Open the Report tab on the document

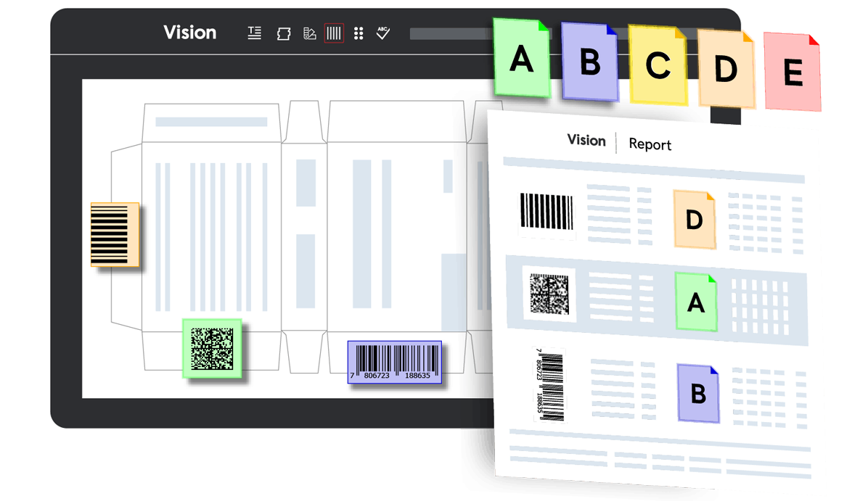[650, 144]
